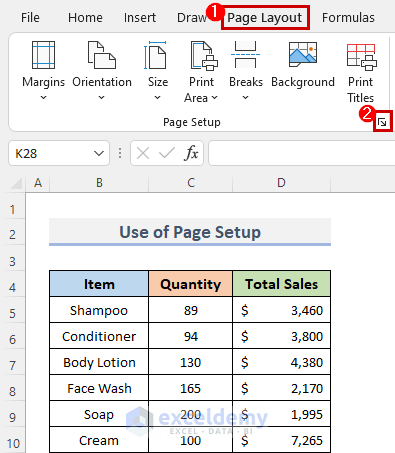Open the Breaks menu
This screenshot has width=395, height=453.
246,71
